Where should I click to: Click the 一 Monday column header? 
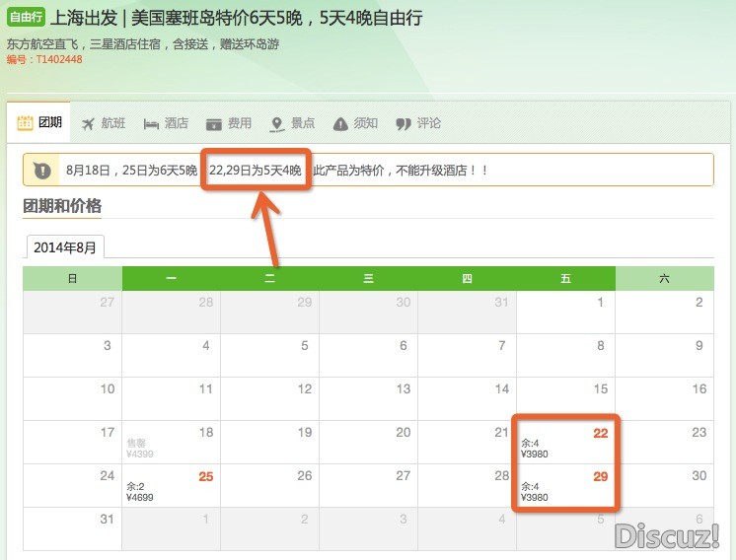(x=172, y=279)
